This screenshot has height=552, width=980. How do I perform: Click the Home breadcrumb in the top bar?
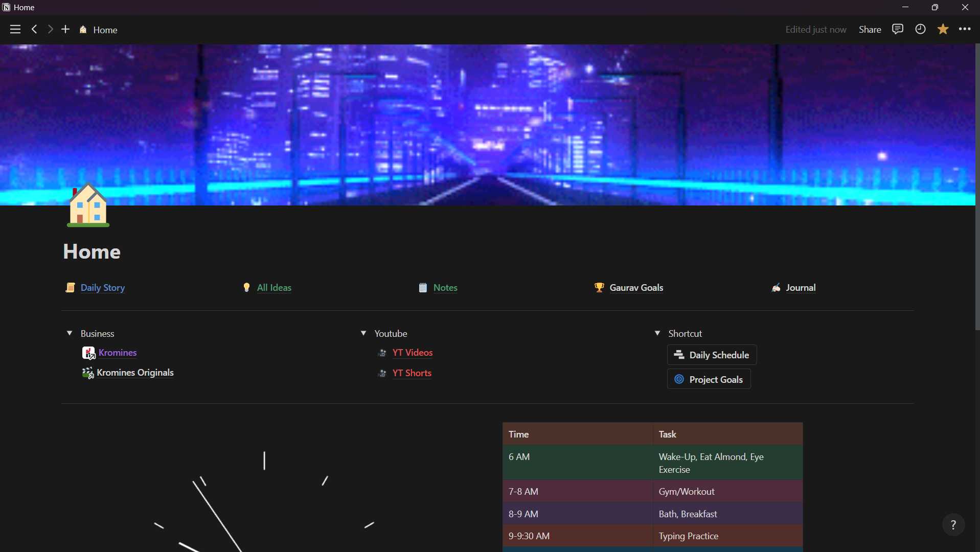[98, 30]
